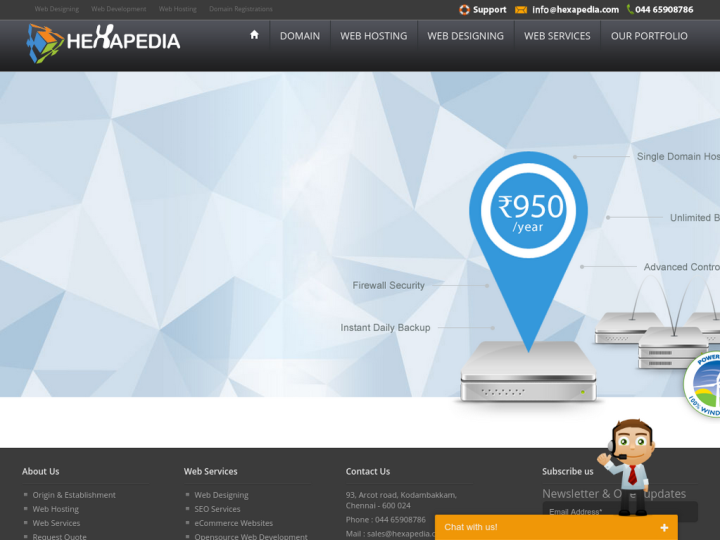The height and width of the screenshot is (540, 720).
Task: Open the Web Hosting menu
Action: 373,36
